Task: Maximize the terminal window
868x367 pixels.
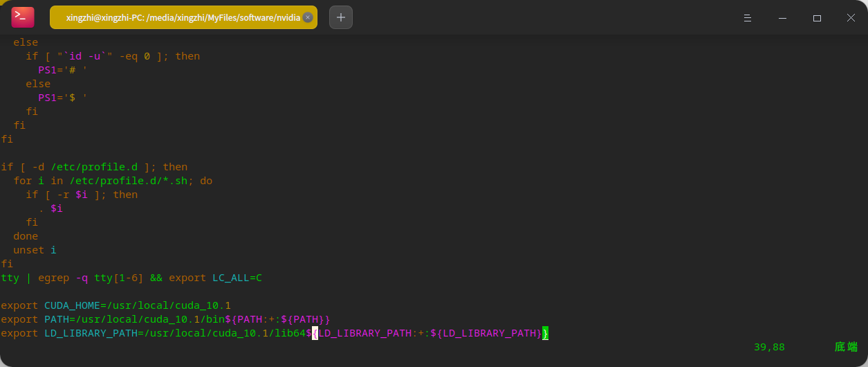Action: point(817,18)
